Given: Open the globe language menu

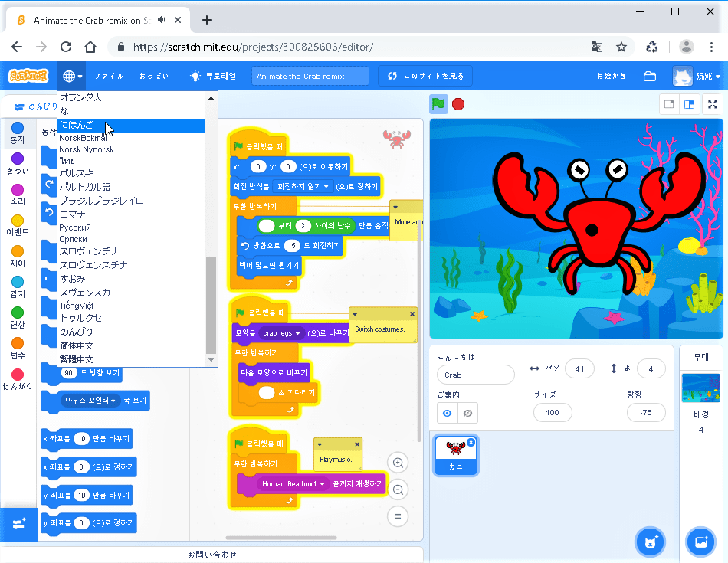Looking at the screenshot, I should pyautogui.click(x=72, y=76).
